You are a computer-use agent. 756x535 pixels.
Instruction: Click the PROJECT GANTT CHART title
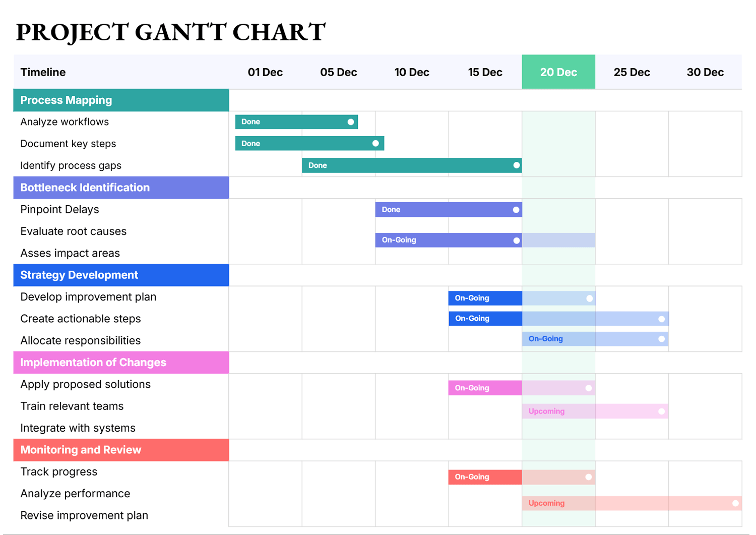click(170, 32)
